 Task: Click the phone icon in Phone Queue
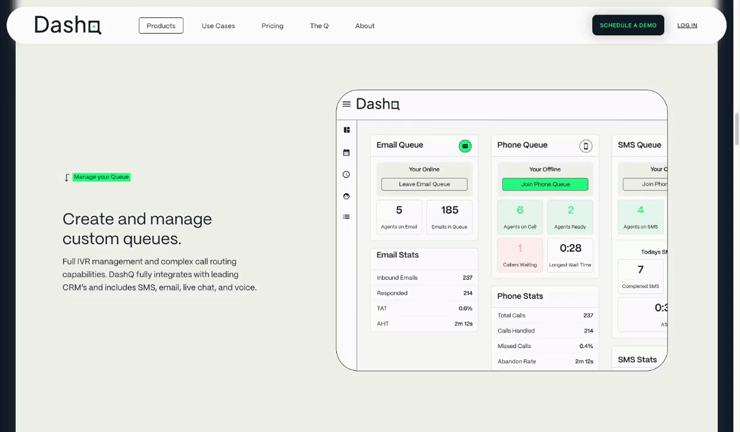[x=586, y=146]
